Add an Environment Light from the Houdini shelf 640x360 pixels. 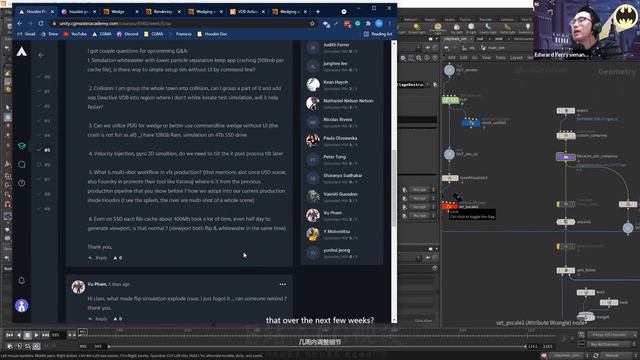438,28
